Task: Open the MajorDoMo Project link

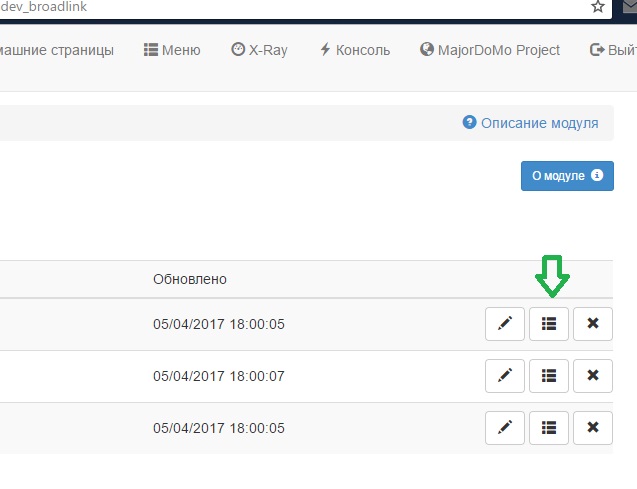Action: 490,50
